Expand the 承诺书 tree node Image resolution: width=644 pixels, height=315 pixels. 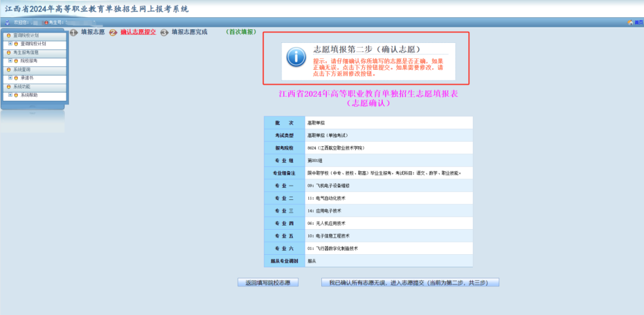pyautogui.click(x=10, y=77)
